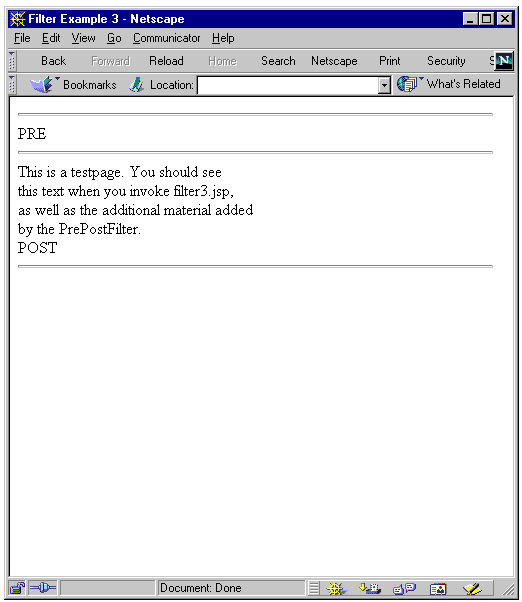The width and height of the screenshot is (522, 602).
Task: Close the Netscape window
Action: (x=505, y=19)
